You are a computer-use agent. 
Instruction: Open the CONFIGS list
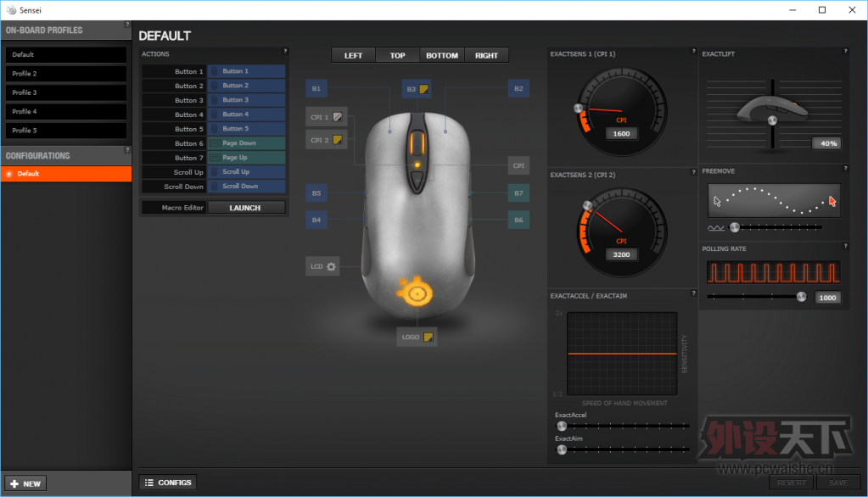[168, 483]
